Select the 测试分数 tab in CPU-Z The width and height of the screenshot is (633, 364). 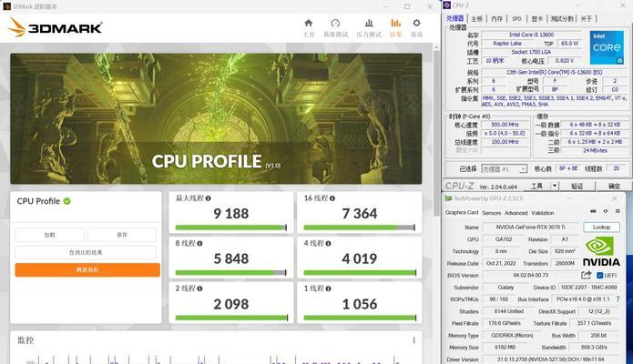pyautogui.click(x=562, y=18)
